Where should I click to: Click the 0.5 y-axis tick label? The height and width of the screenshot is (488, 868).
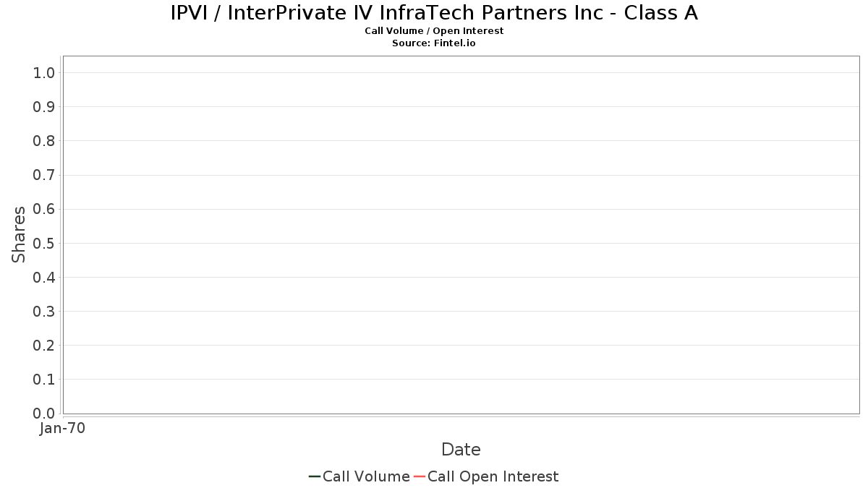[44, 243]
